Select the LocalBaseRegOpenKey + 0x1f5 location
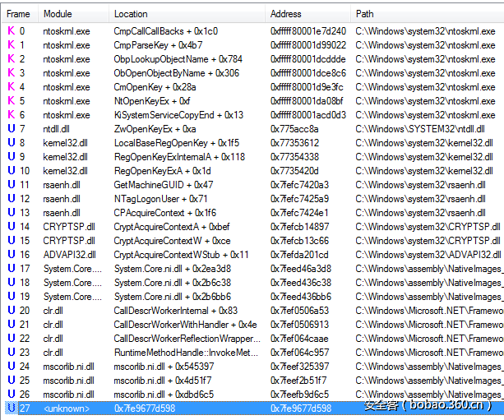 pyautogui.click(x=177, y=143)
